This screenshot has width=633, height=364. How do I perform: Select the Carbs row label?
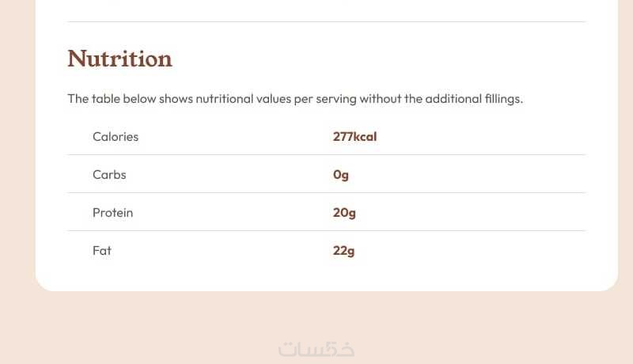109,175
